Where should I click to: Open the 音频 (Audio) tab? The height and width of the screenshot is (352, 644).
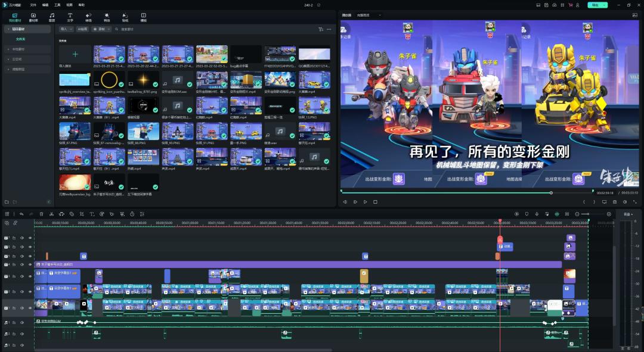[52, 17]
